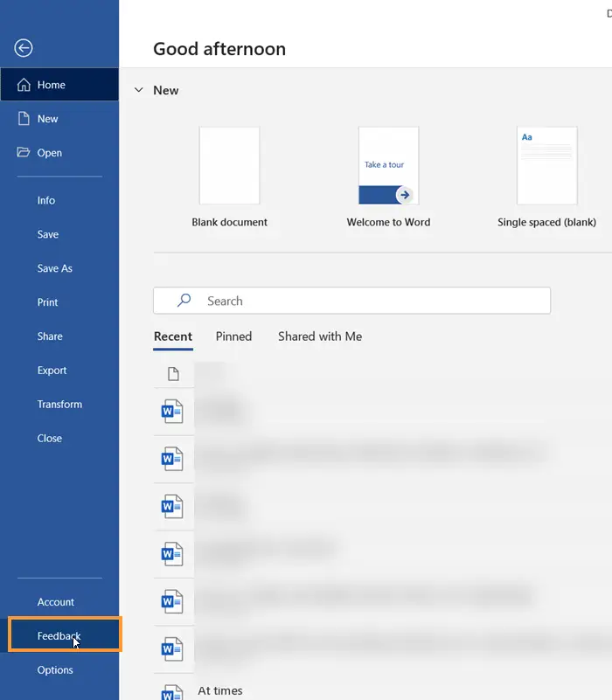Open the Info page
Viewport: 612px width, 700px height.
[59, 200]
